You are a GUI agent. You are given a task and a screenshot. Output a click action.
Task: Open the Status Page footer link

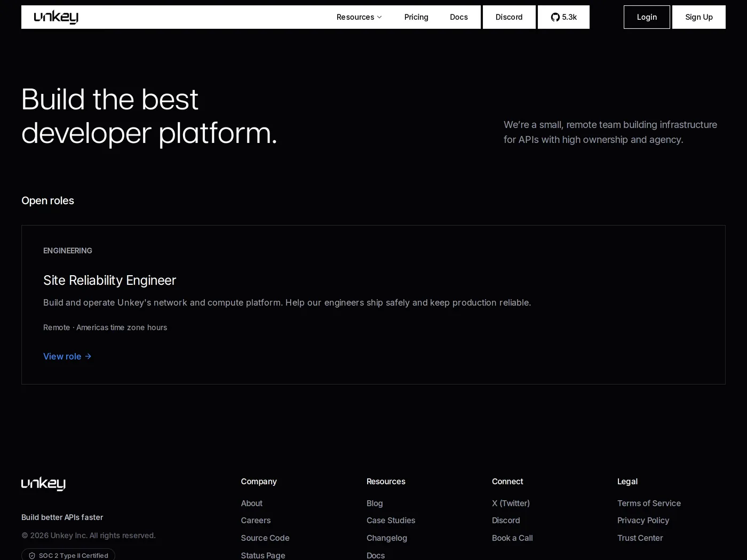click(x=263, y=555)
